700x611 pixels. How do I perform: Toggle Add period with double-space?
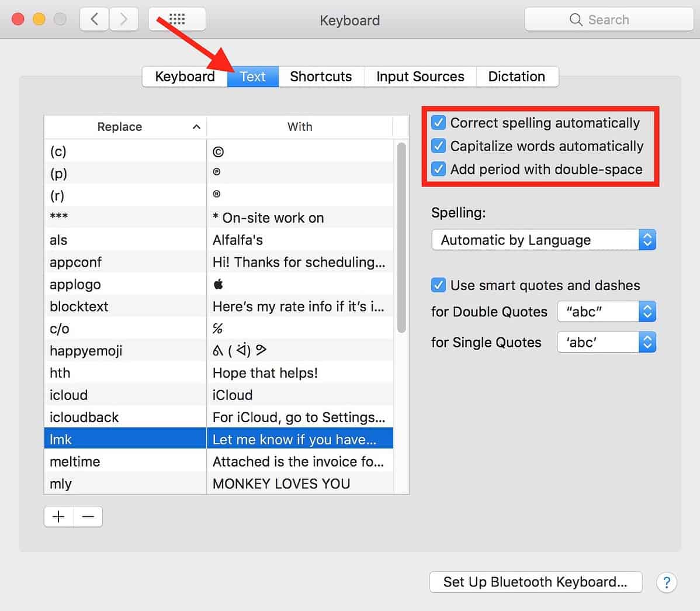439,169
